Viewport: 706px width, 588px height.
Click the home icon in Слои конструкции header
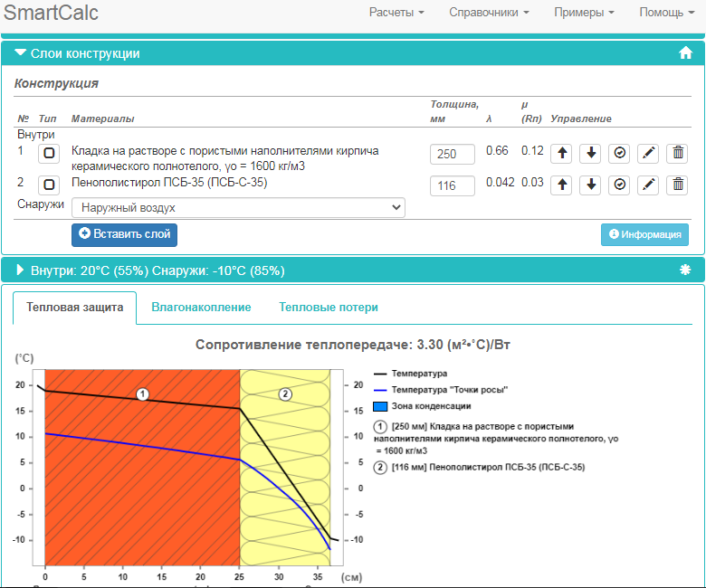685,53
